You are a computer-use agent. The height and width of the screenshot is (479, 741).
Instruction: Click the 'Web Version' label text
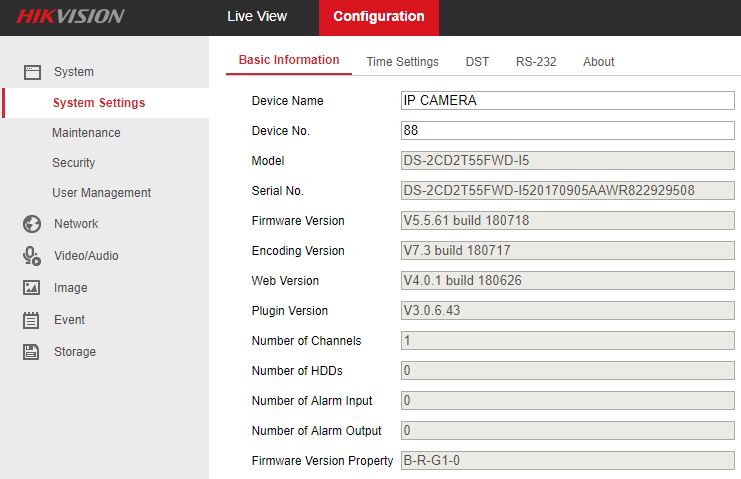click(285, 281)
